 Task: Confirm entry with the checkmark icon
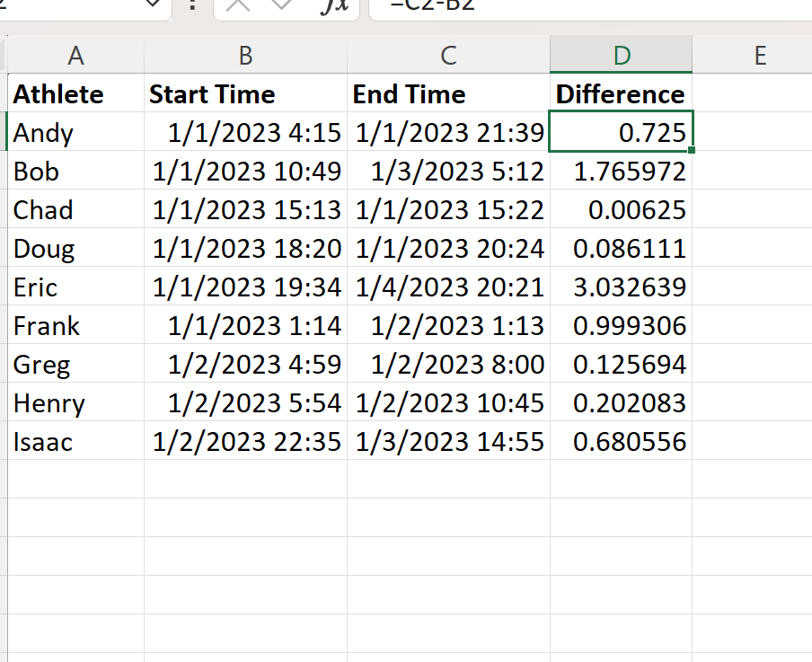pyautogui.click(x=278, y=6)
